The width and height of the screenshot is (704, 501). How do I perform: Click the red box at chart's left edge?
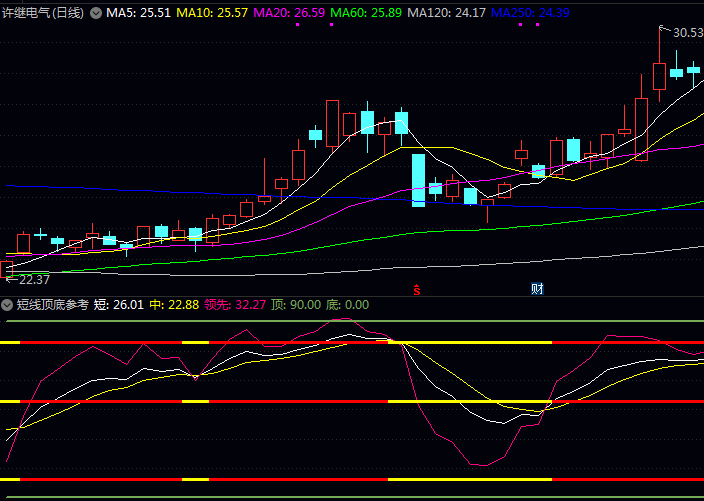pos(8,267)
